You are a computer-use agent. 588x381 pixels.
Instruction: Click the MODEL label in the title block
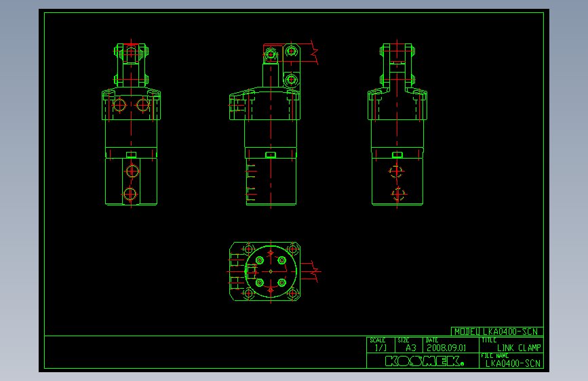(467, 332)
